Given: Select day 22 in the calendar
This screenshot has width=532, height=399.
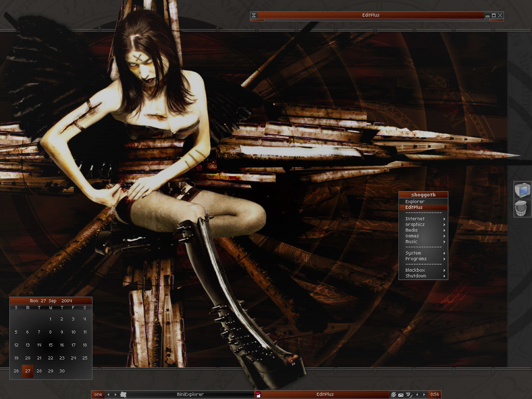Looking at the screenshot, I should point(50,358).
